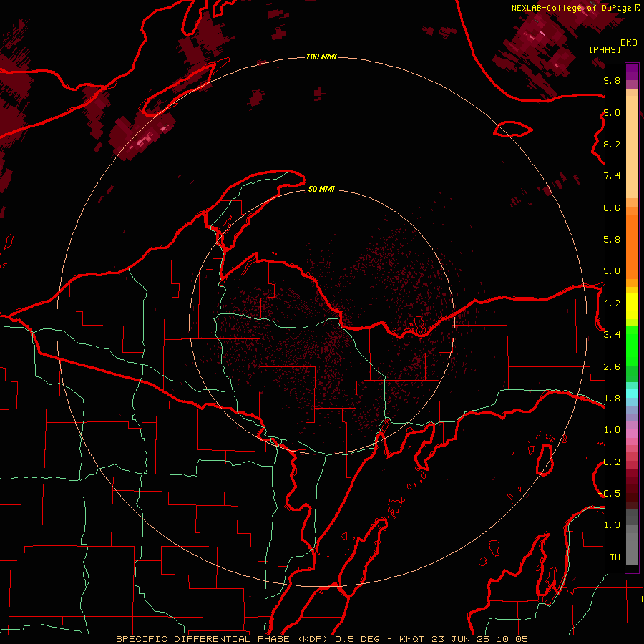Select the 8.2 scale value label
The image size is (644, 644).
tap(612, 144)
